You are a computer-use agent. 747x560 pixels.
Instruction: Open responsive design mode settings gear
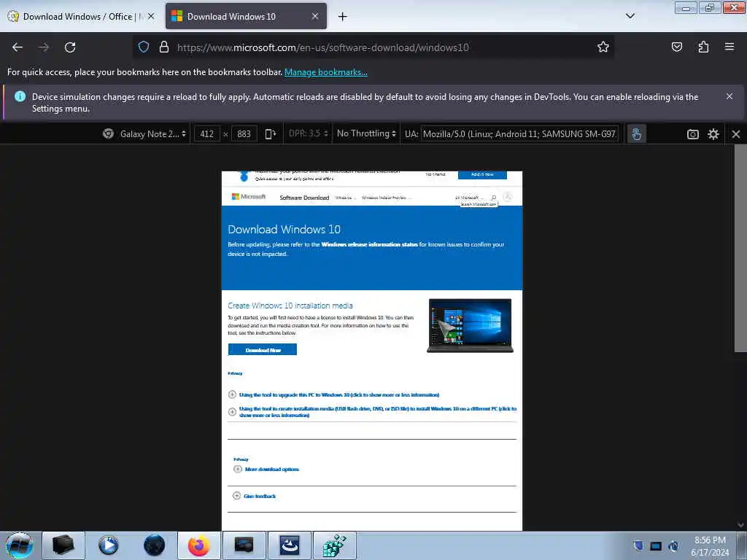click(x=713, y=134)
